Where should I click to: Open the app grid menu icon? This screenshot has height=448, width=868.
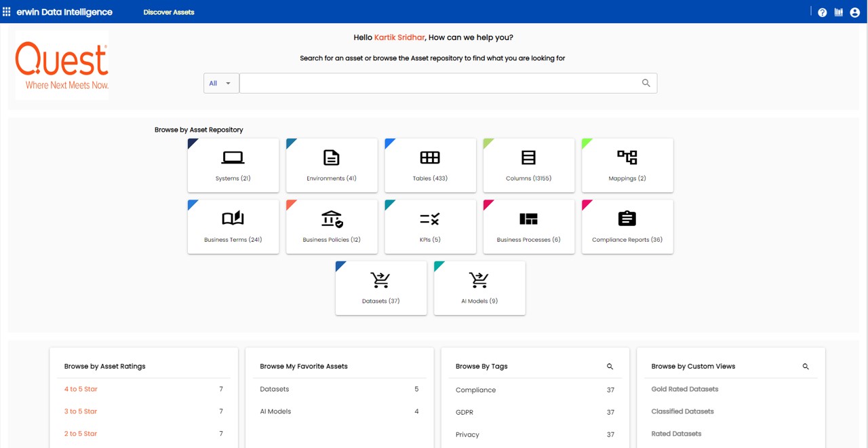point(7,12)
